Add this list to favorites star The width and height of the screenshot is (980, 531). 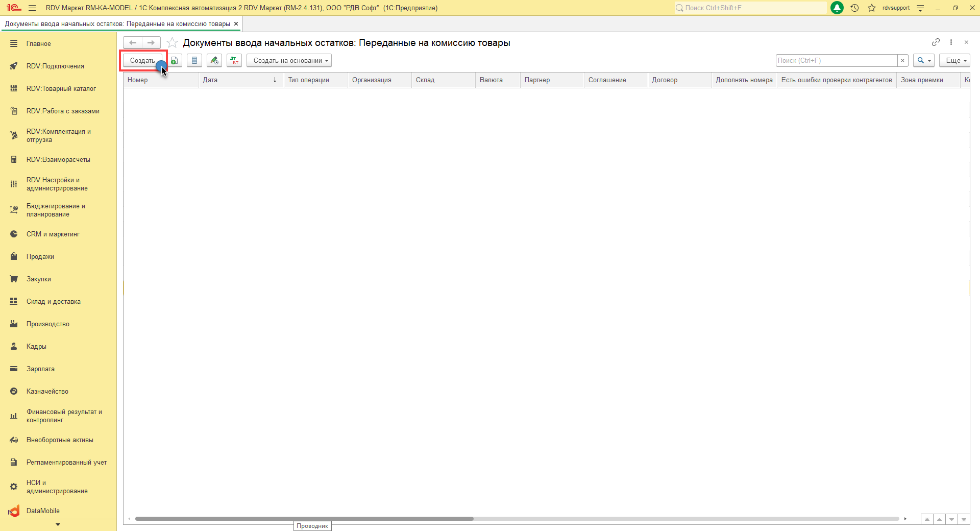coord(173,43)
